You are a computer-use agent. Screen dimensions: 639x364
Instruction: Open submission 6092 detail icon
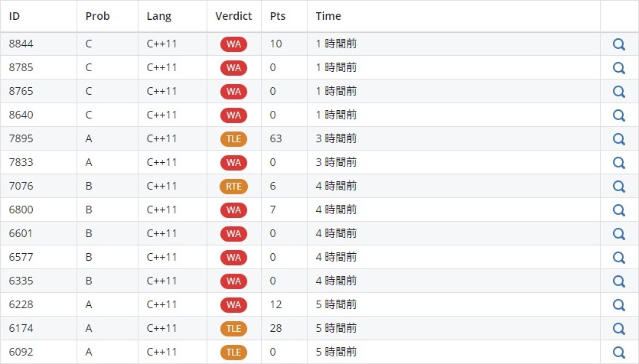tap(619, 353)
